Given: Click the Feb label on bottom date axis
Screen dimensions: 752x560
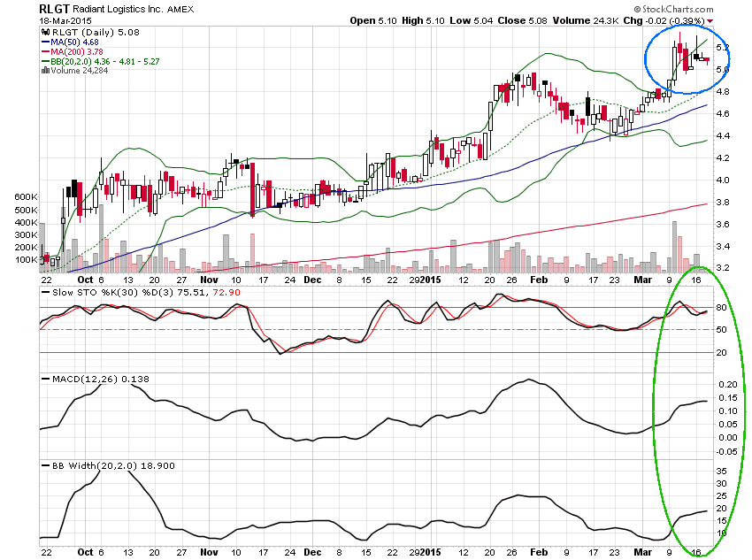Looking at the screenshot, I should [x=539, y=552].
